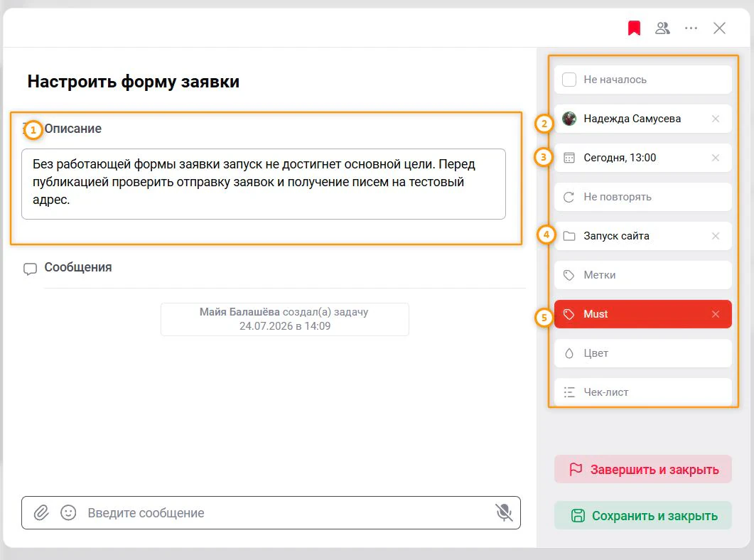Click the task title "Настроить форму заявки"
The height and width of the screenshot is (560, 754).
click(x=133, y=81)
